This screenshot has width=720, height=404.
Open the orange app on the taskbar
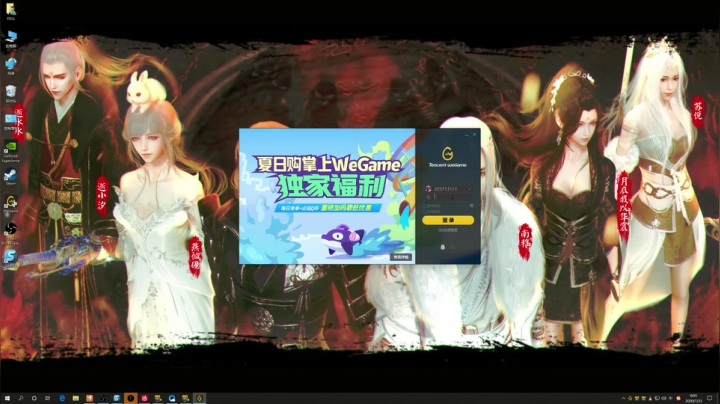point(90,398)
